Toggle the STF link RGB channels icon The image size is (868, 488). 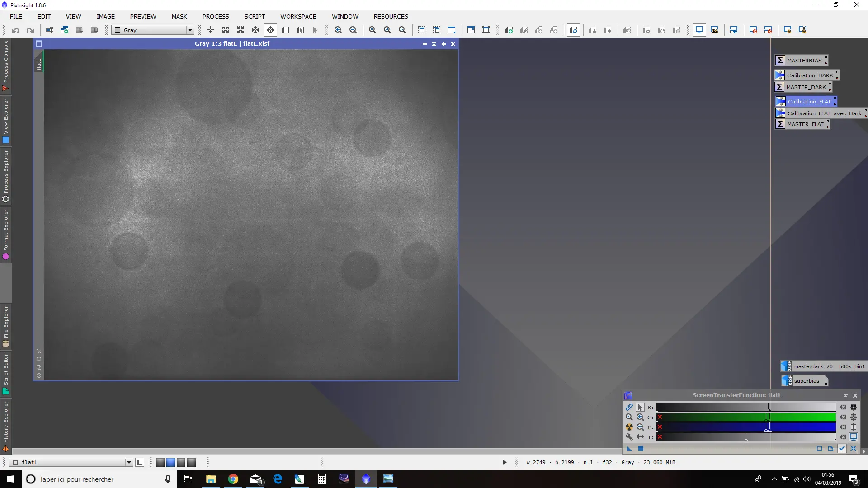629,407
